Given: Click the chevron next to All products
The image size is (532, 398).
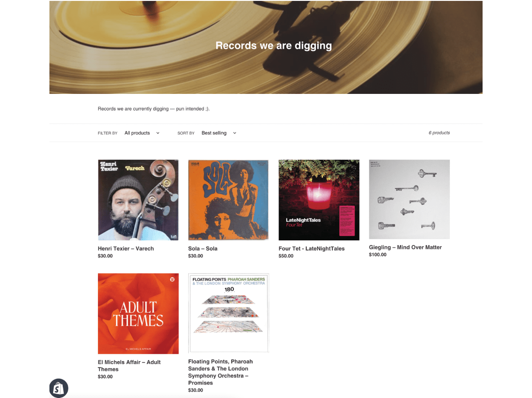Looking at the screenshot, I should point(158,133).
